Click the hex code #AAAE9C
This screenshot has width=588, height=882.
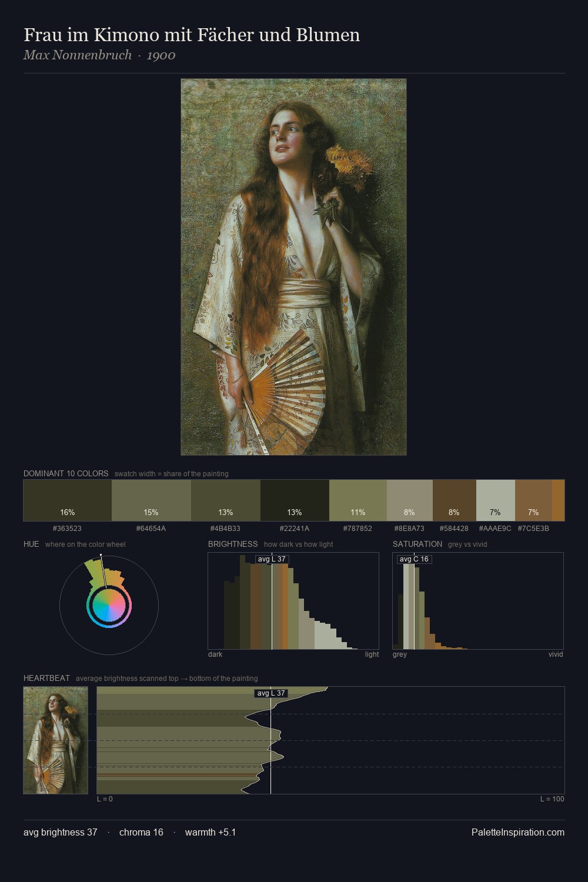coord(495,529)
